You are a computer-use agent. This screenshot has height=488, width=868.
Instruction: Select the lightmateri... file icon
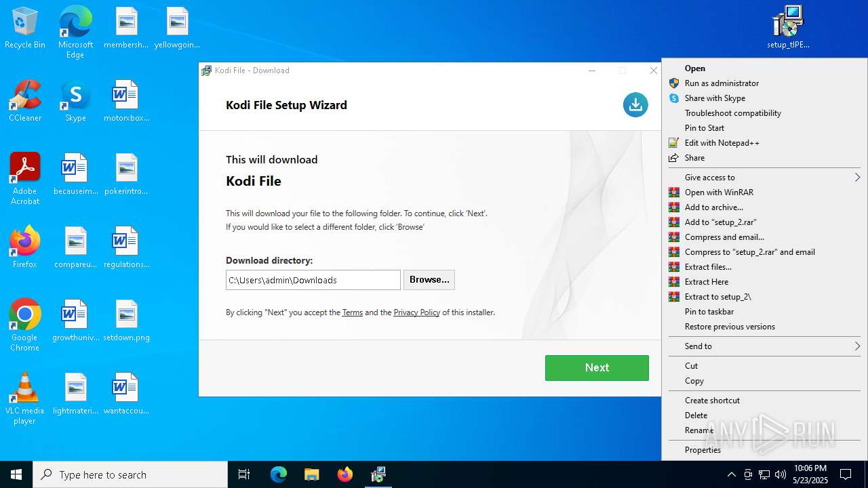[75, 394]
